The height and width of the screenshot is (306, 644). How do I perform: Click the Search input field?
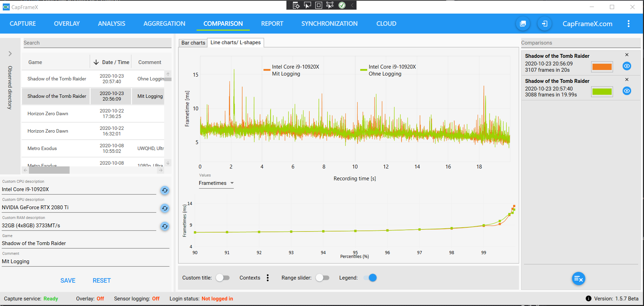(x=97, y=43)
